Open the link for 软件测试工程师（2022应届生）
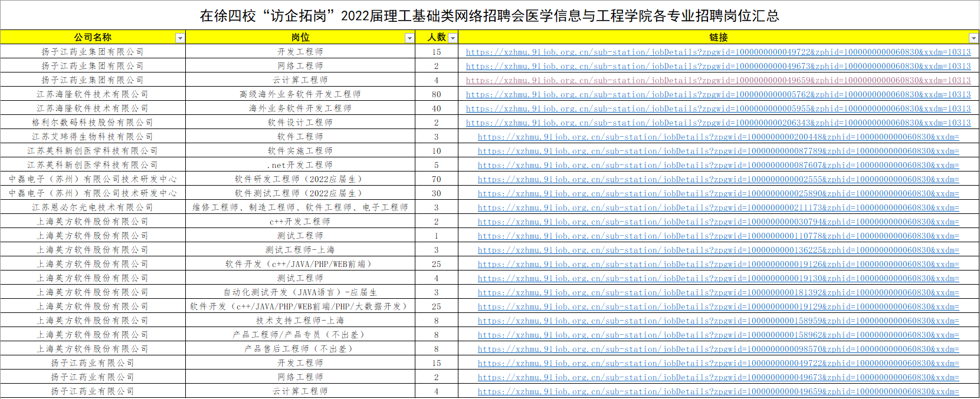The height and width of the screenshot is (399, 980). click(x=718, y=193)
